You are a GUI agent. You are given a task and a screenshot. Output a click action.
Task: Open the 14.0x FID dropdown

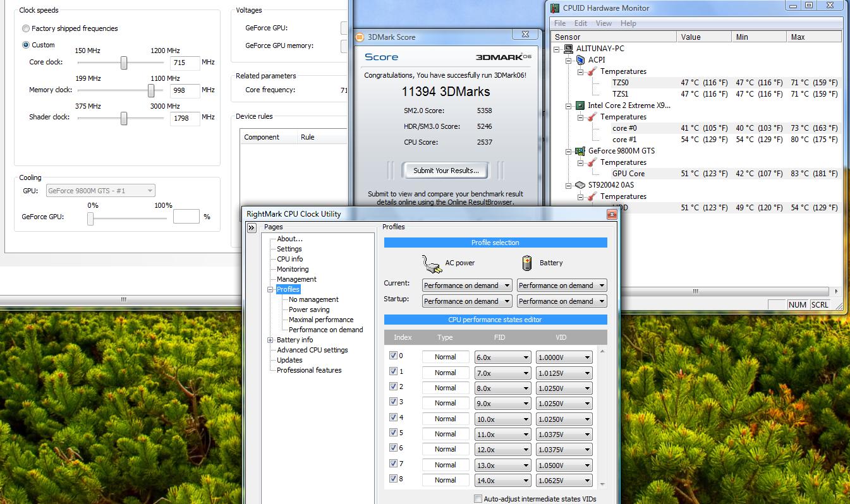click(503, 480)
